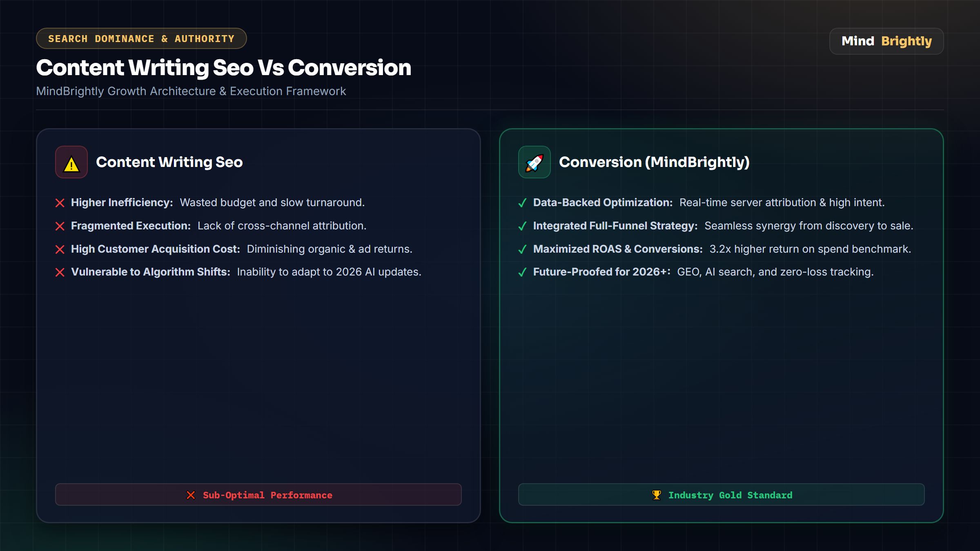
Task: Click the rocket icon beside Conversion
Action: [x=534, y=163]
